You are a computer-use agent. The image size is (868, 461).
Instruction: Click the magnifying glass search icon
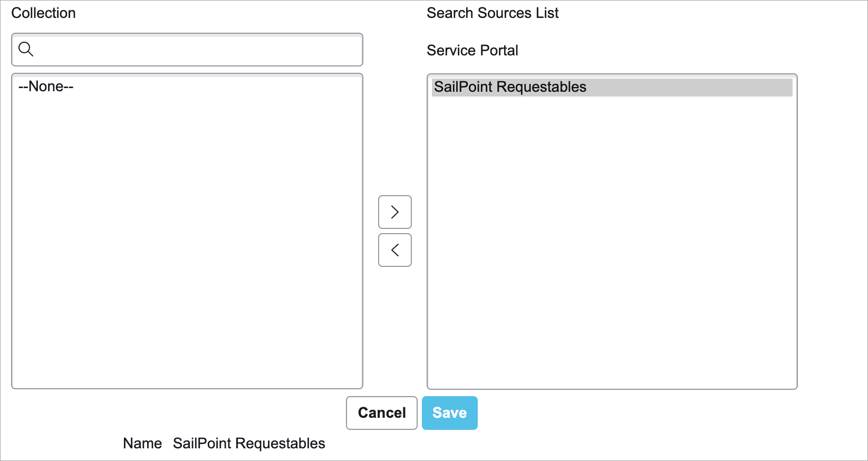pyautogui.click(x=26, y=49)
